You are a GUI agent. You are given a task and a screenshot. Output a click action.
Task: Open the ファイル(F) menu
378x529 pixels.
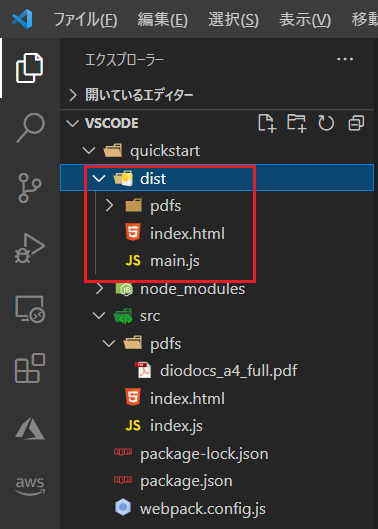pos(85,19)
